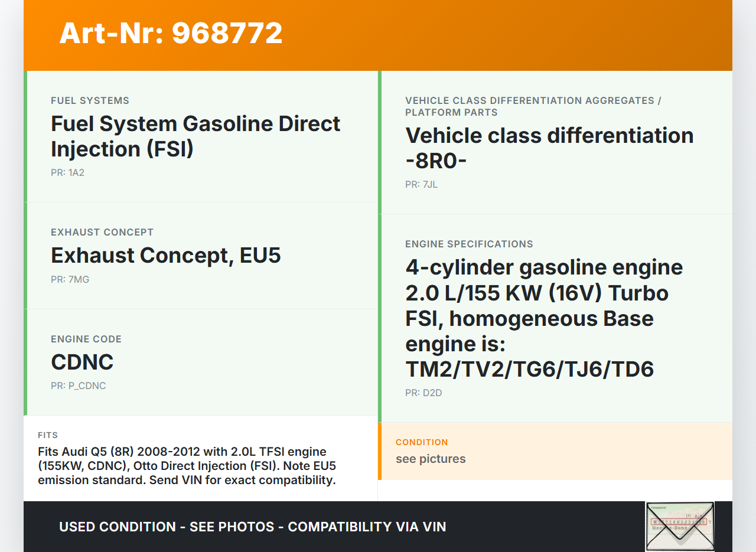Click the orange CONDITION label
The image size is (756, 552).
coord(421,442)
